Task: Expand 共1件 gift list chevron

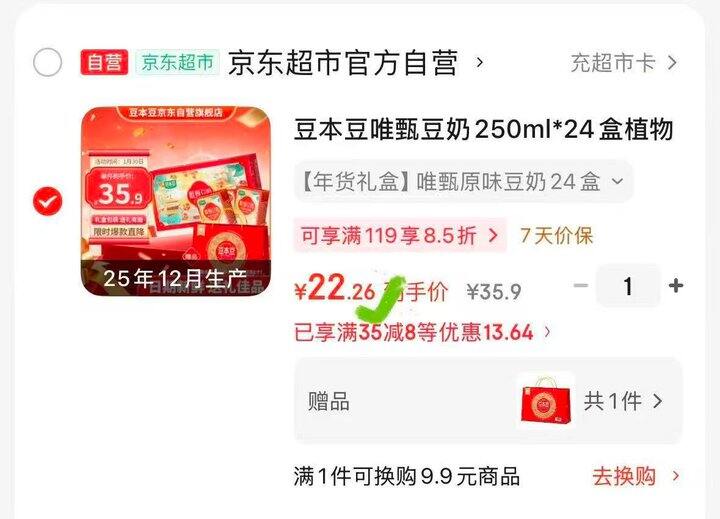Action: pos(658,401)
